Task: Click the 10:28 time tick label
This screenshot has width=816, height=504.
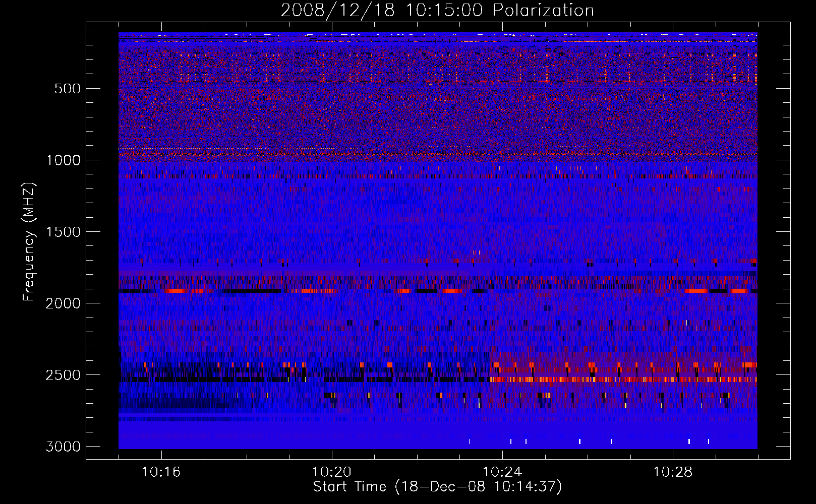Action: tap(673, 472)
